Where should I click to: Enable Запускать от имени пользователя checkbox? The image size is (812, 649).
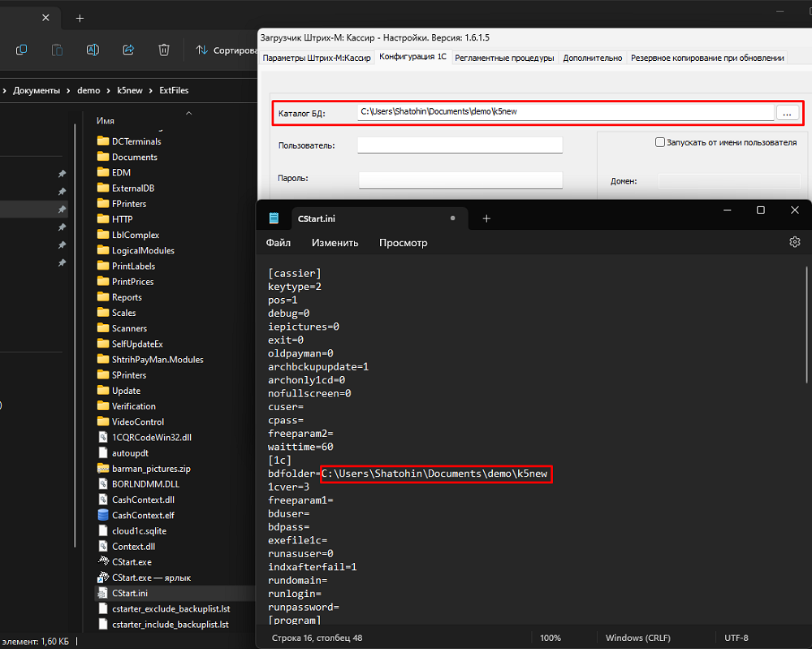[659, 142]
